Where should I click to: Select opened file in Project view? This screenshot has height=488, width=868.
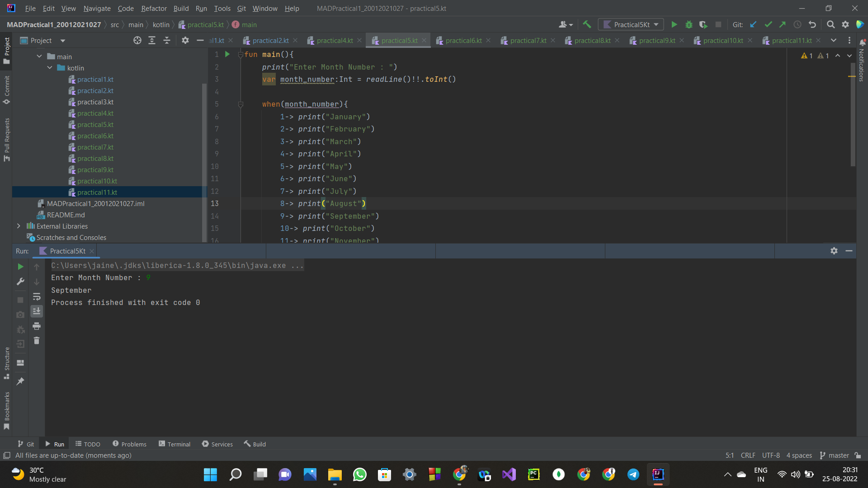pos(137,40)
